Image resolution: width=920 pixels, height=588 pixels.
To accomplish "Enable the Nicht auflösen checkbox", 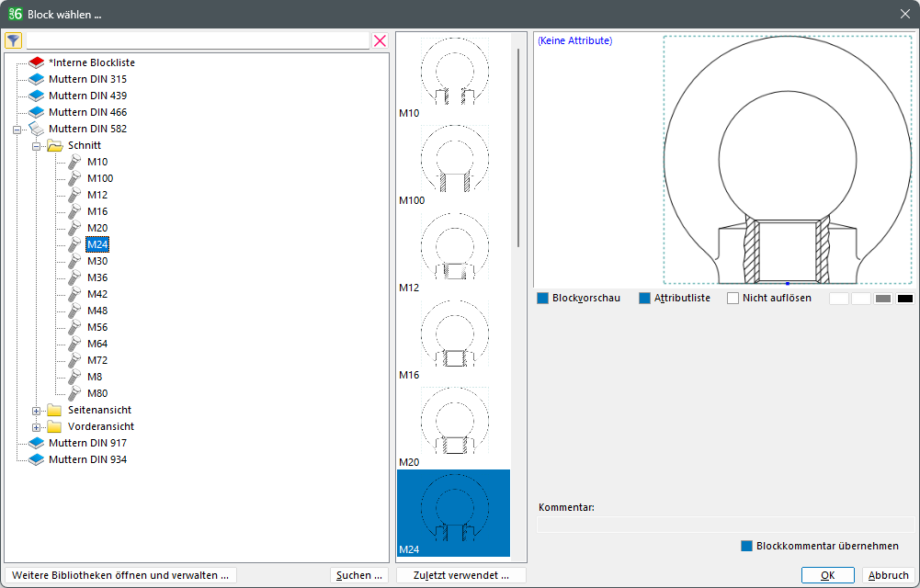I will click(x=733, y=299).
